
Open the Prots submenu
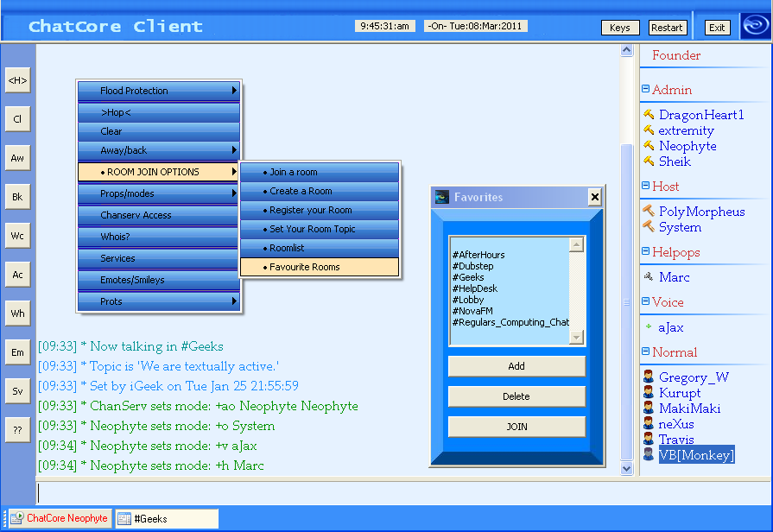click(159, 301)
